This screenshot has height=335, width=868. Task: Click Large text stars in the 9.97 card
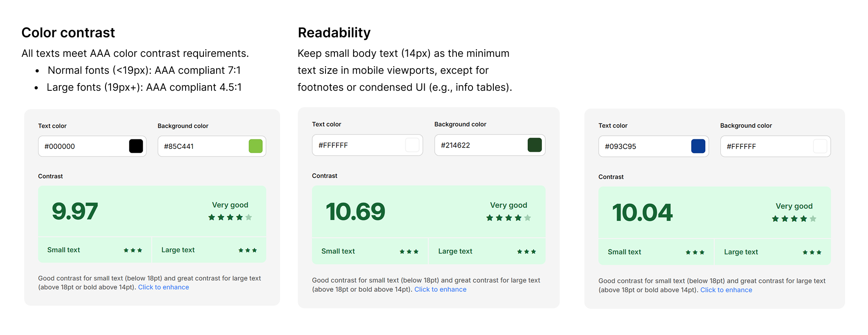[x=248, y=250]
